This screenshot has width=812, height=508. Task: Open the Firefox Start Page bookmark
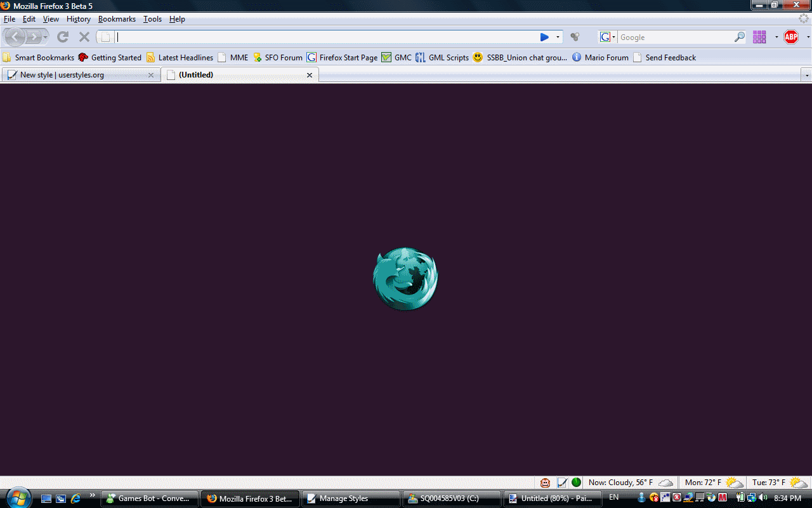(x=342, y=57)
